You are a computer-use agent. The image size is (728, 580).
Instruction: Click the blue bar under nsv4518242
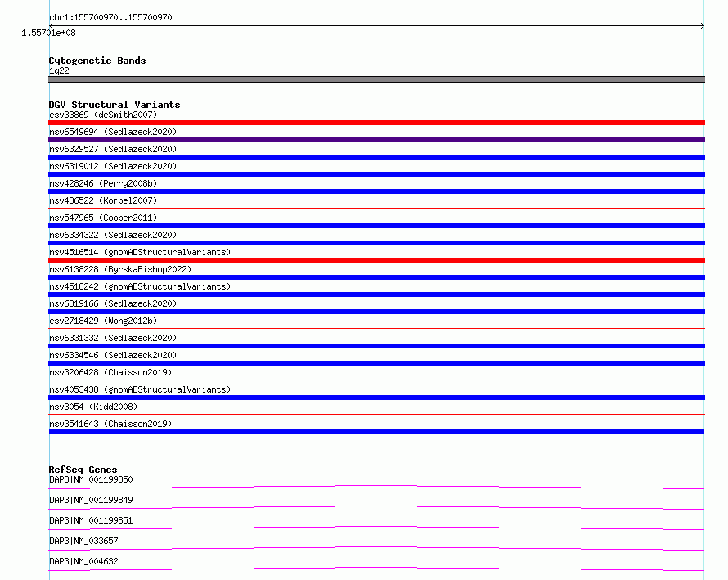(x=376, y=294)
